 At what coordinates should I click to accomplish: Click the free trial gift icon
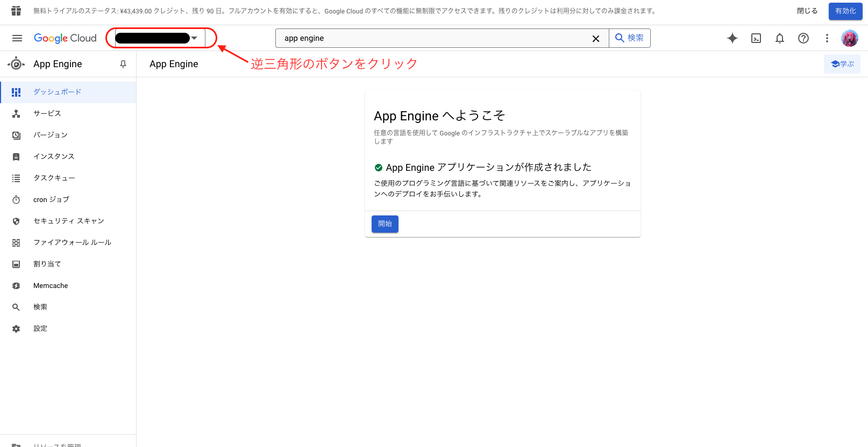16,11
